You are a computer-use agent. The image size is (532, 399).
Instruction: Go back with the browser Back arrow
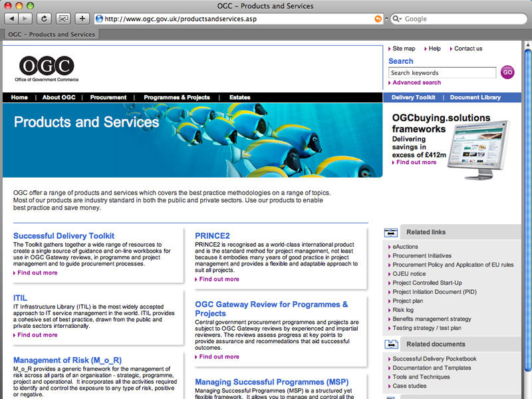(11, 19)
